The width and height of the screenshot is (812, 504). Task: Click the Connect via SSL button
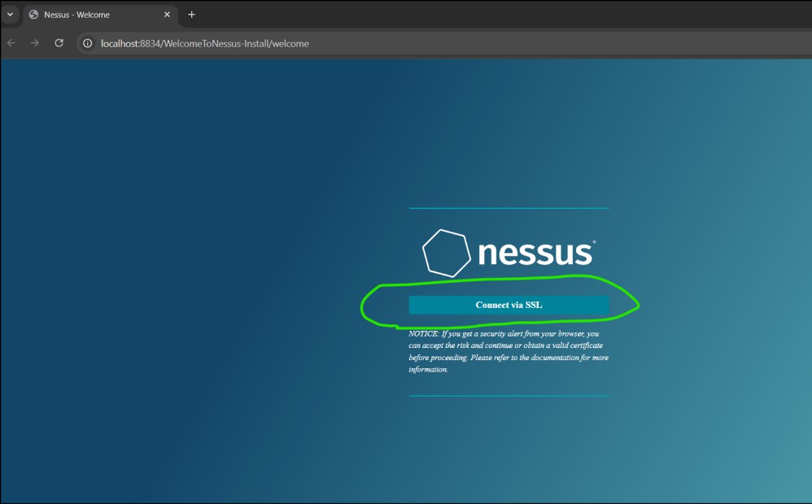pos(508,305)
